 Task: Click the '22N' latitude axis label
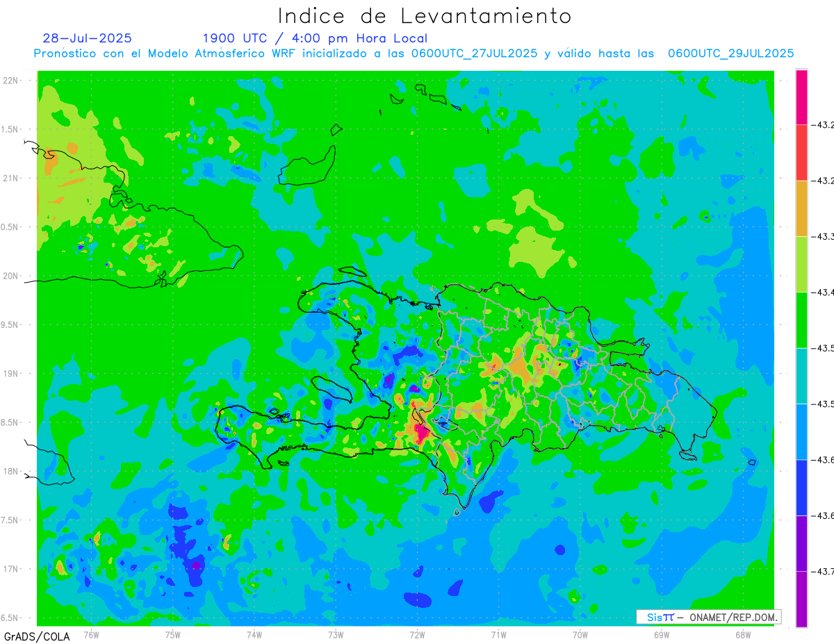pos(12,81)
